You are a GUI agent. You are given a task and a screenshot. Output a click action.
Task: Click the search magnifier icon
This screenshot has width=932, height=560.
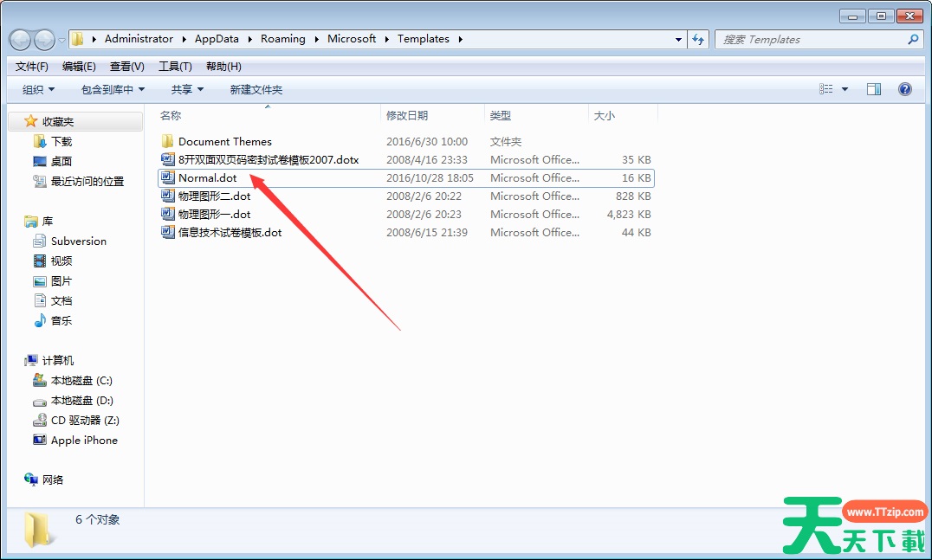[914, 39]
